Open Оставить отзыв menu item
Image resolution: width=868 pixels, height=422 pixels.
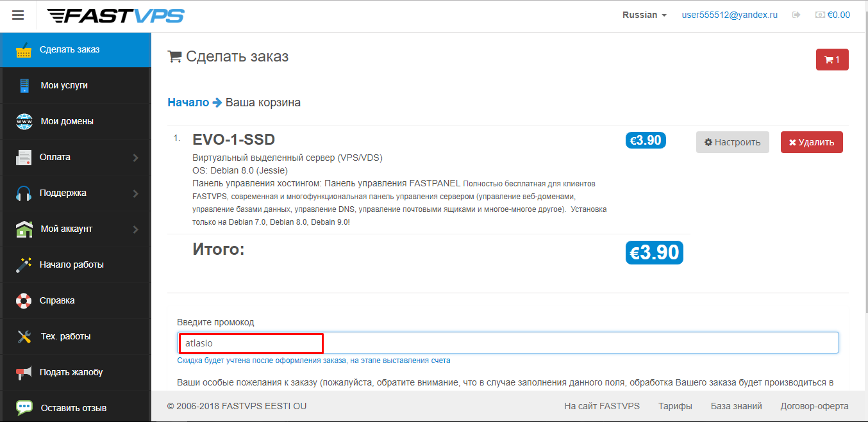(73, 408)
